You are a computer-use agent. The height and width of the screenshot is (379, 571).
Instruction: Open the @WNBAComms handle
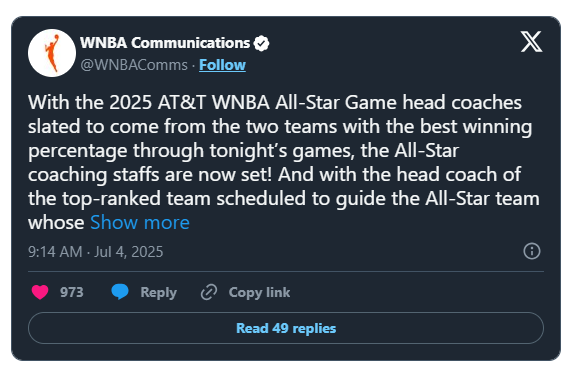pyautogui.click(x=134, y=65)
